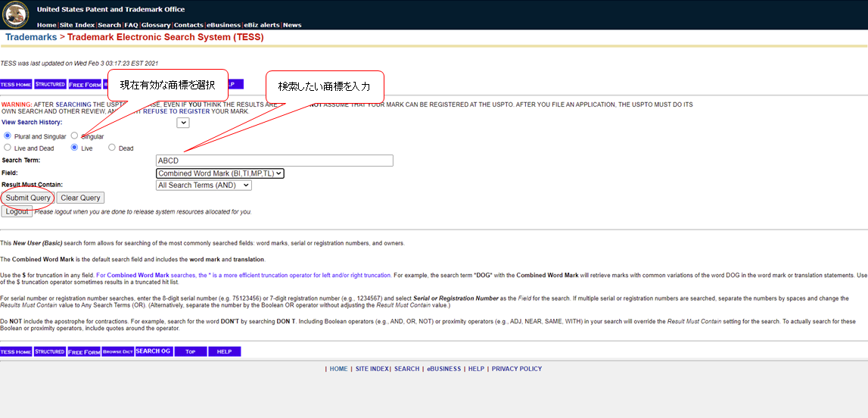Screen dimensions: 868x418
Task: Open the eBiz alerts header link
Action: (x=261, y=25)
